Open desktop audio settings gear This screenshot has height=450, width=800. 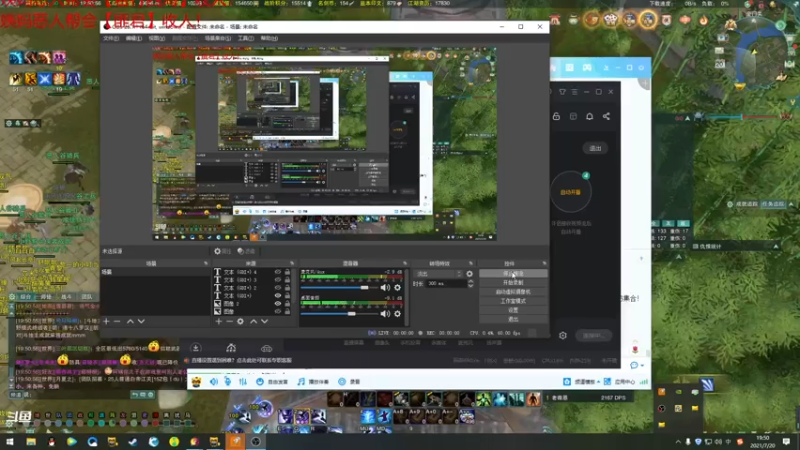[x=397, y=314]
